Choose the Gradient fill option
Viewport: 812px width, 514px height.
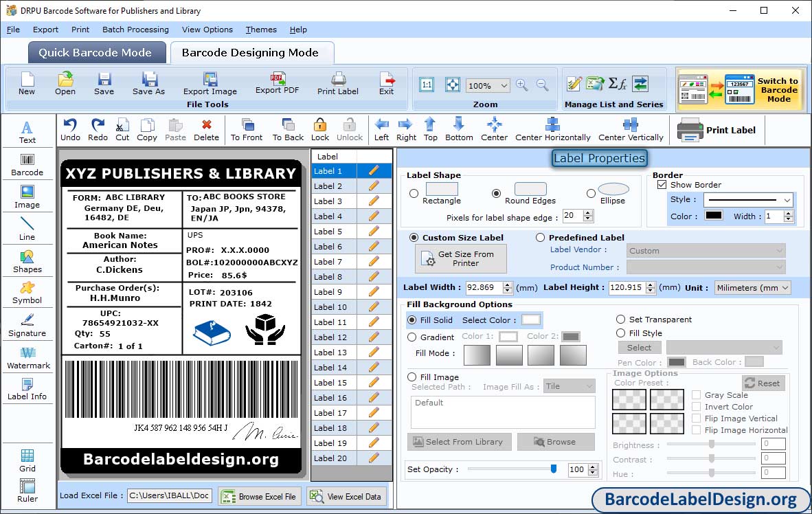point(412,337)
